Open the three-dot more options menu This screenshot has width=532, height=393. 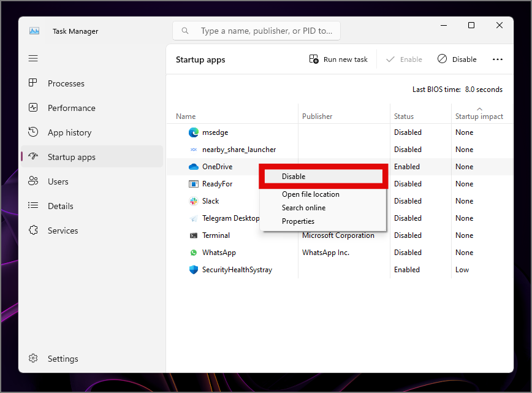(x=498, y=59)
